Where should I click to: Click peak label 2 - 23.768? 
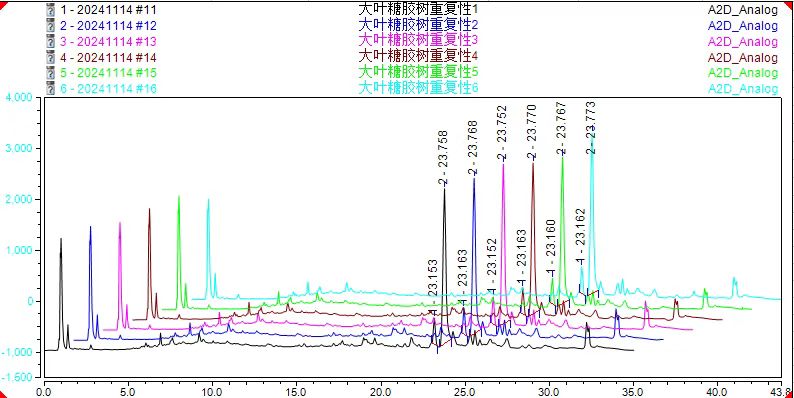tap(473, 147)
